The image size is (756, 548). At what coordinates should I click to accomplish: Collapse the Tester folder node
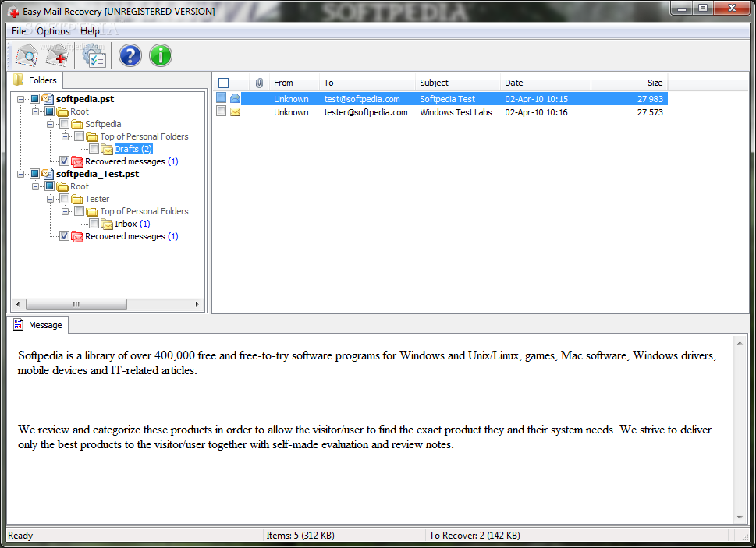pos(50,199)
